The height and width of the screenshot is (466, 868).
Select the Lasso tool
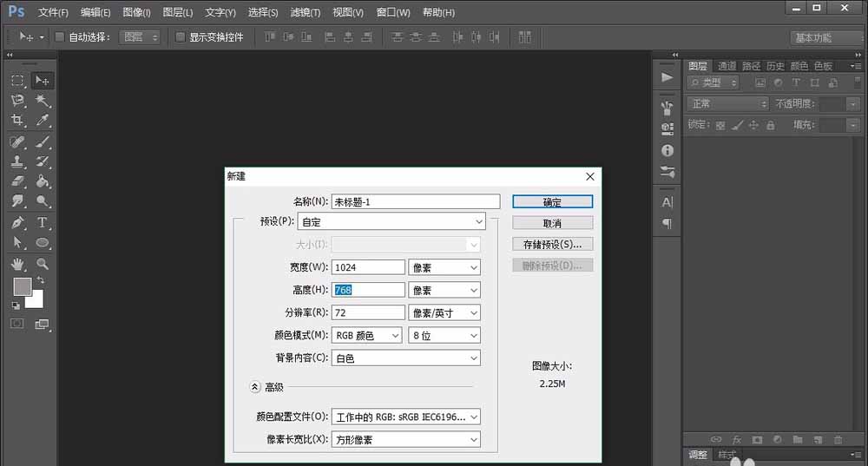tap(17, 100)
